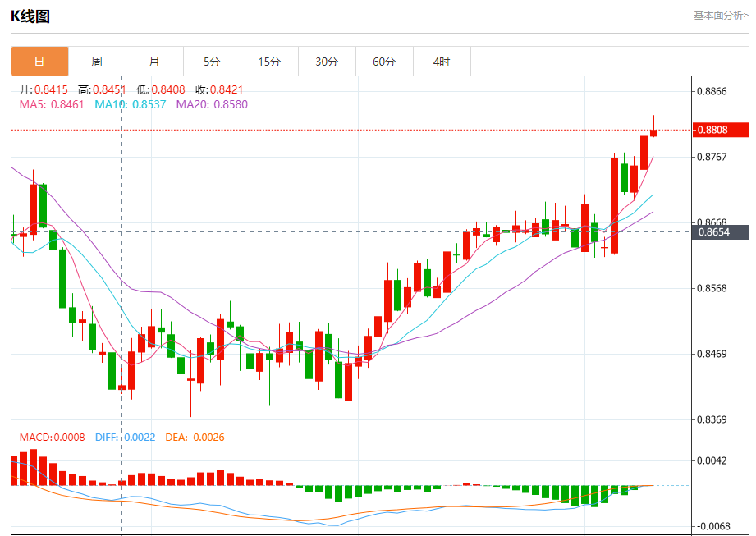Open the 4时 interval tab
The image size is (756, 536).
click(442, 62)
